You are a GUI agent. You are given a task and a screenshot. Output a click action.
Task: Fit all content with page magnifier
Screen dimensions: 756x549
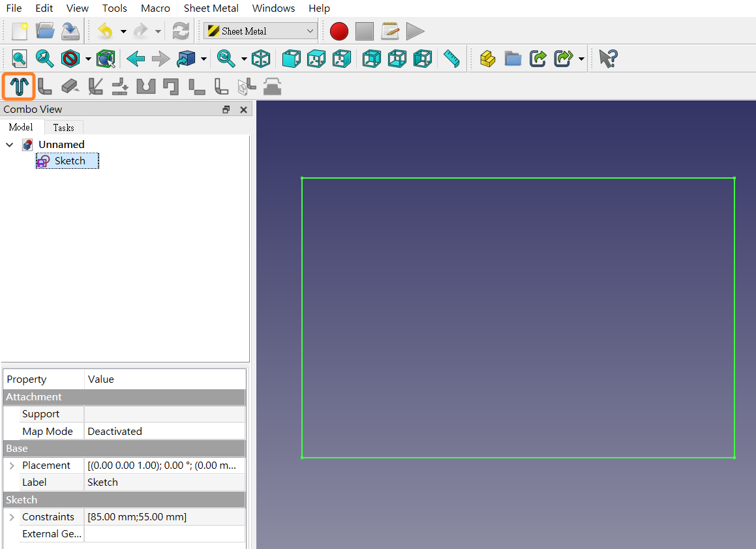click(x=20, y=59)
